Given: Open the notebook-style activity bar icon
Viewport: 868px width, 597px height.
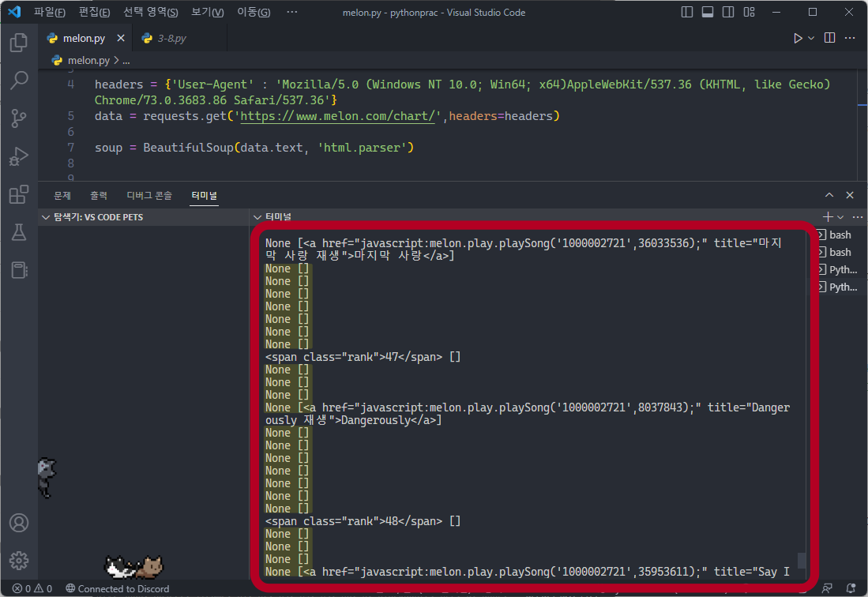Looking at the screenshot, I should point(19,270).
